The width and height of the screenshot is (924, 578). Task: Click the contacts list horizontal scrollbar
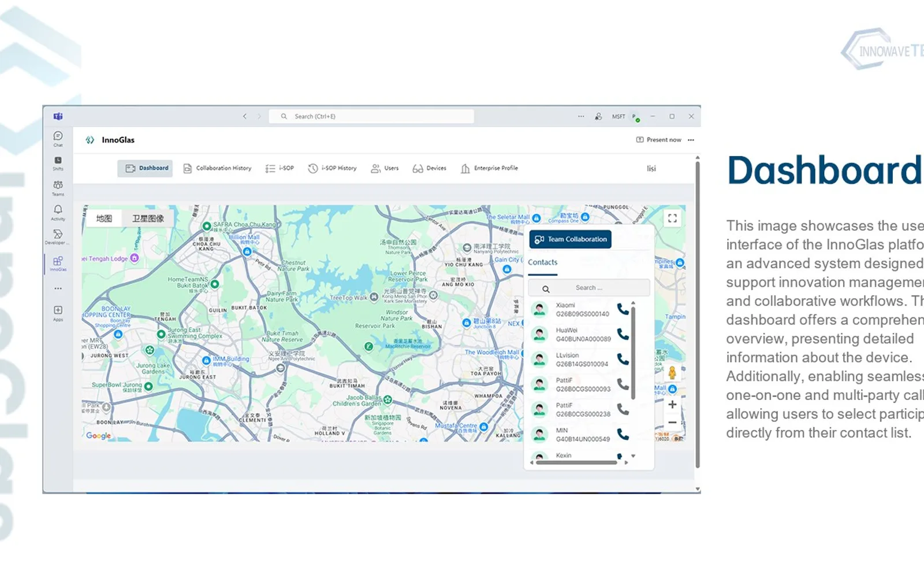(576, 462)
